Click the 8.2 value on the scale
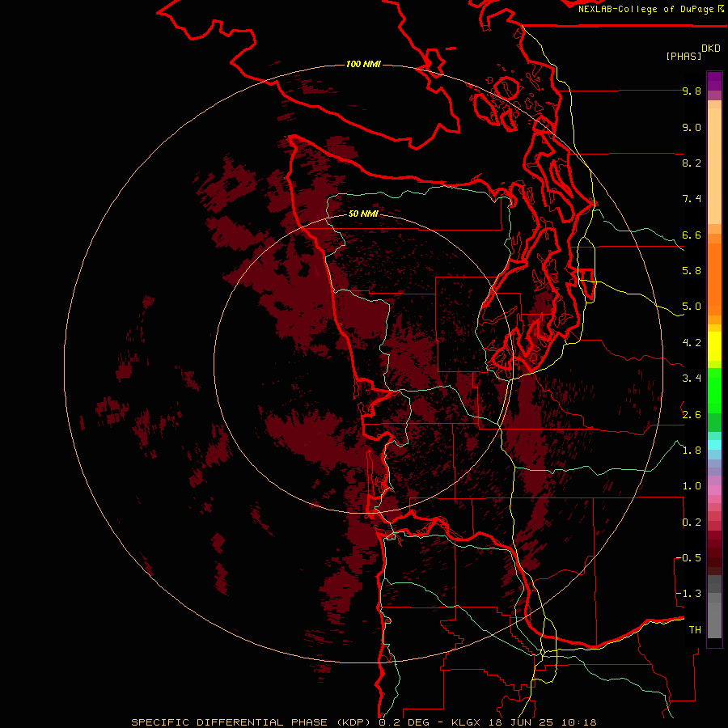 (x=692, y=163)
